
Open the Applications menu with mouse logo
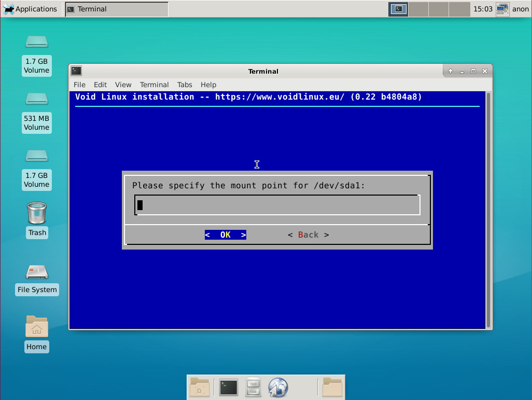(30, 9)
